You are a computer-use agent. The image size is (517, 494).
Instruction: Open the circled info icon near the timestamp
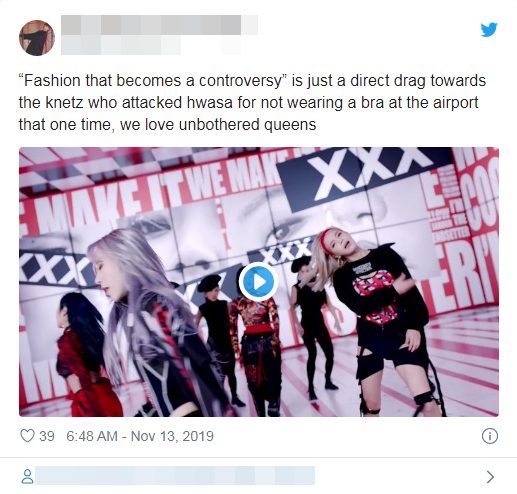click(x=490, y=436)
